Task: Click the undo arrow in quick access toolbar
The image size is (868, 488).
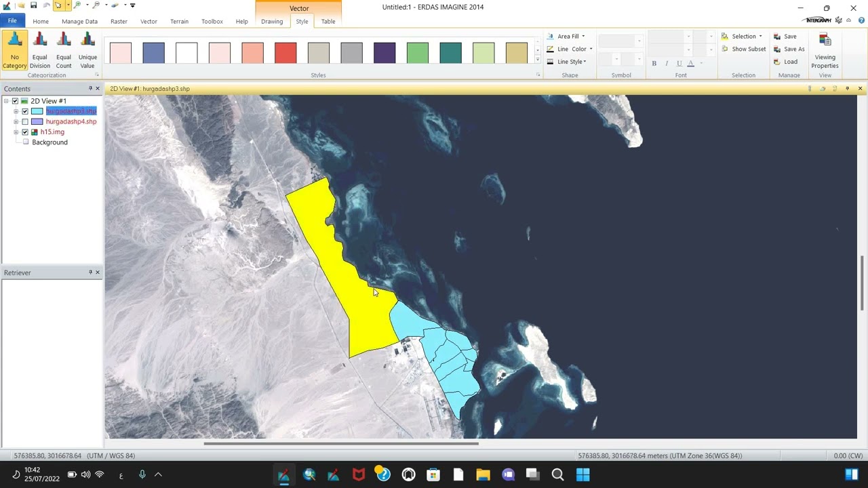Action: pyautogui.click(x=45, y=5)
